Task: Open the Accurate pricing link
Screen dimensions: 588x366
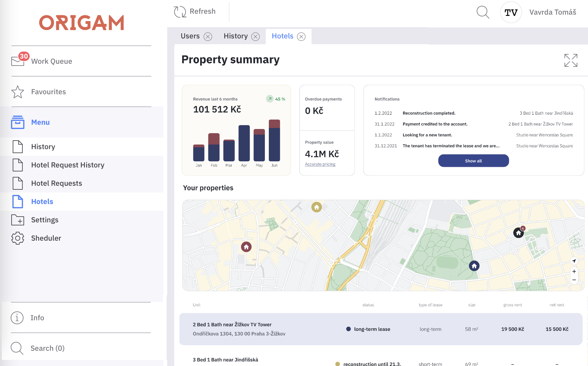Action: point(320,164)
